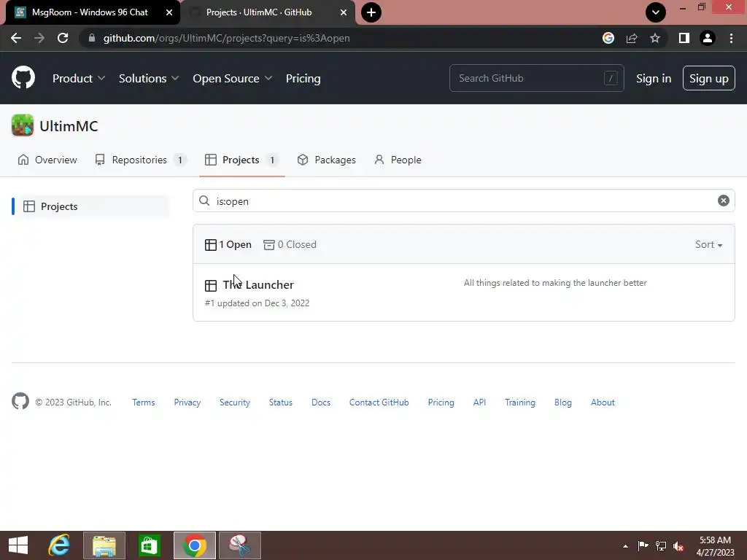Close the MsgRoom browser tab
Image resolution: width=747 pixels, height=560 pixels.
pos(169,12)
